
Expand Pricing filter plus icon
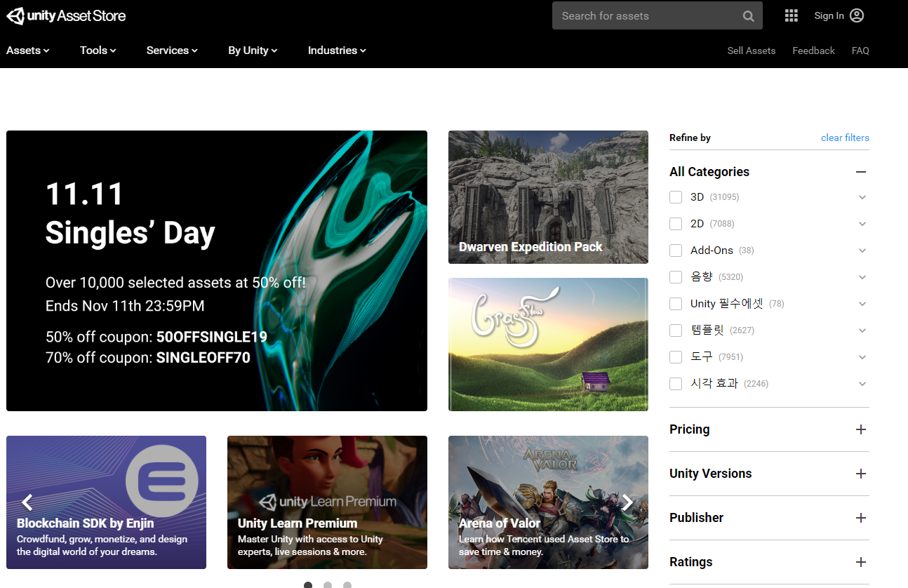click(x=861, y=429)
